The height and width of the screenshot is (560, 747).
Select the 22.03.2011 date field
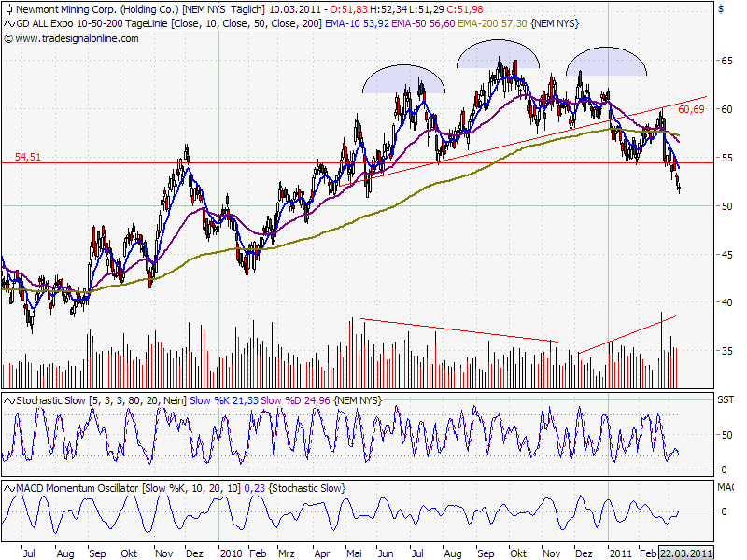(687, 551)
